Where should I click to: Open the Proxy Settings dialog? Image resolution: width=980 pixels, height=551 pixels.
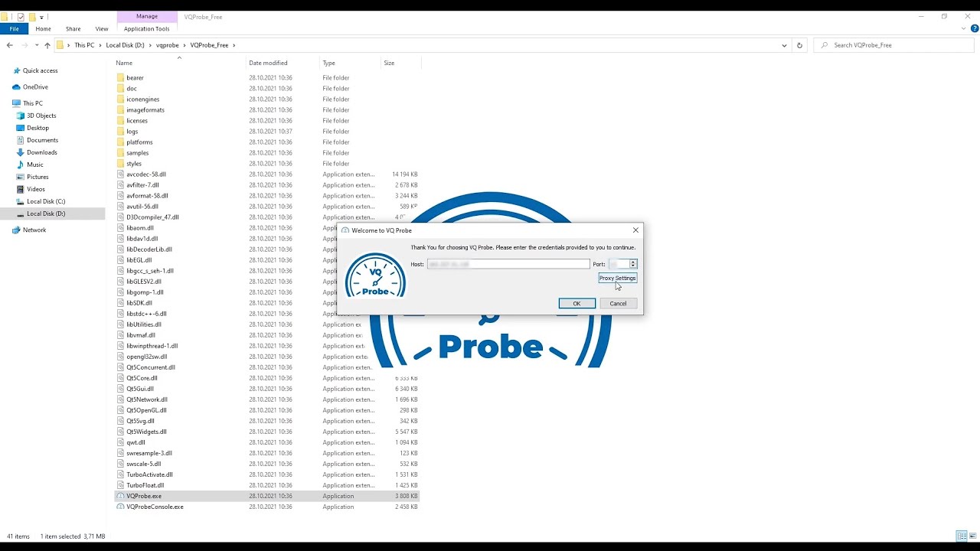tap(617, 279)
